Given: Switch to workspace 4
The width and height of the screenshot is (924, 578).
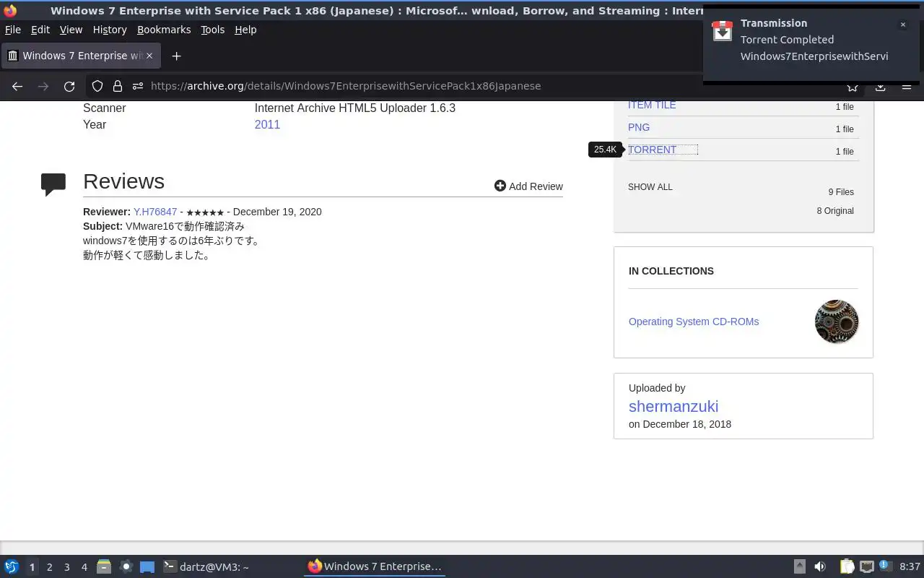Looking at the screenshot, I should click(x=84, y=567).
